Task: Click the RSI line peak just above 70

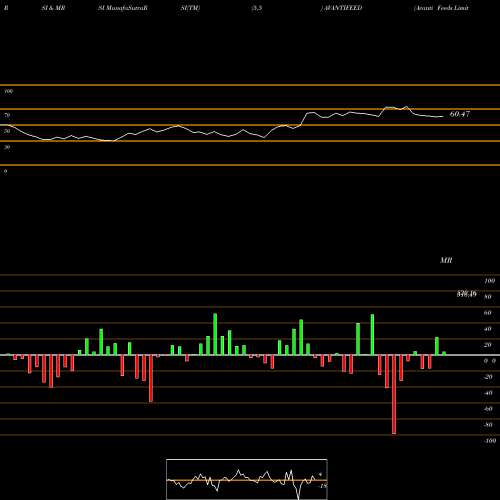Action: (x=406, y=107)
